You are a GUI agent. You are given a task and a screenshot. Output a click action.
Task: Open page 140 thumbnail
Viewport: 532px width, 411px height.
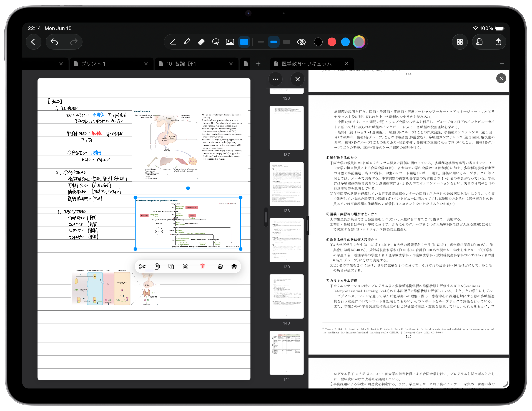287,296
